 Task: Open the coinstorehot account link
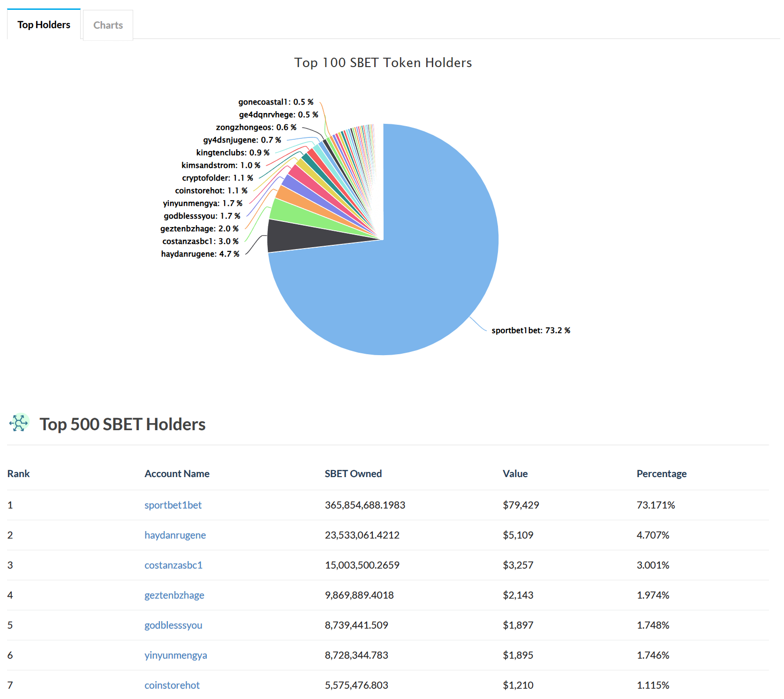172,685
